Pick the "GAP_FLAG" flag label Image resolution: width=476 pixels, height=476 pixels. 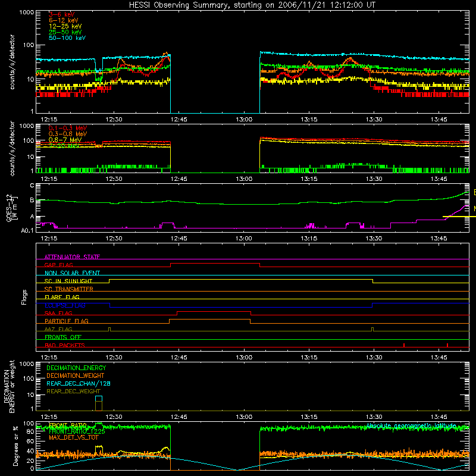click(x=58, y=265)
